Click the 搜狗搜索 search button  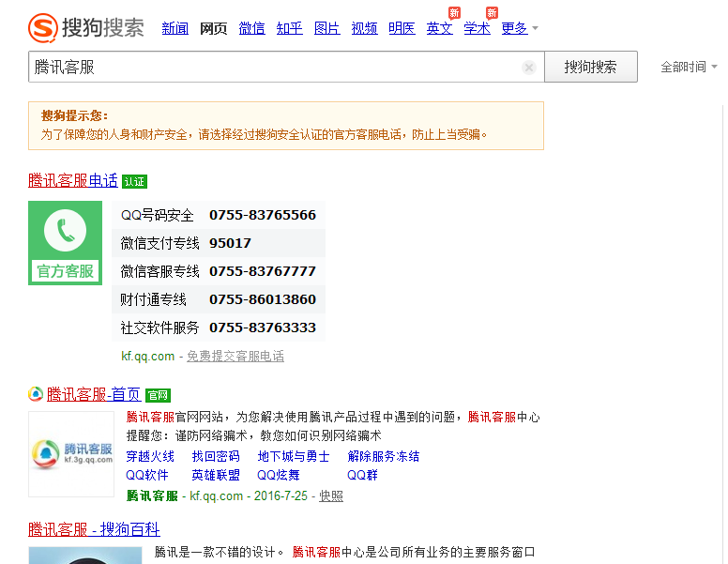pos(591,67)
